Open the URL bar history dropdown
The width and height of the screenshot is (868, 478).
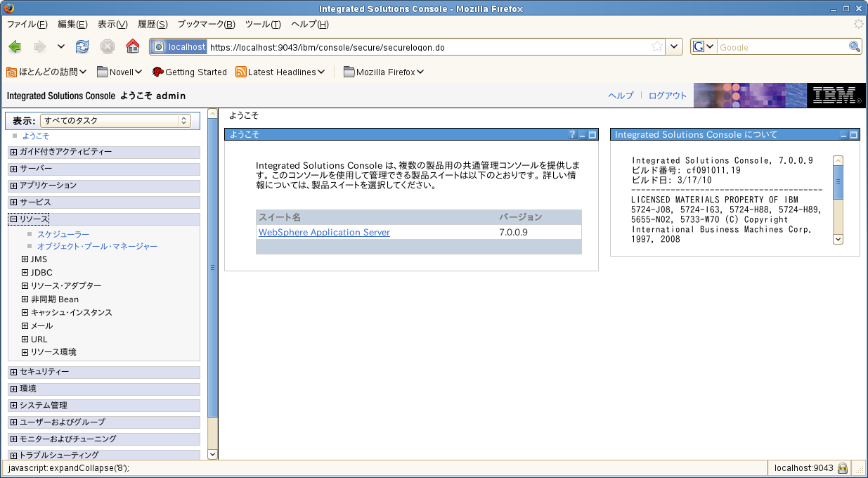point(673,47)
